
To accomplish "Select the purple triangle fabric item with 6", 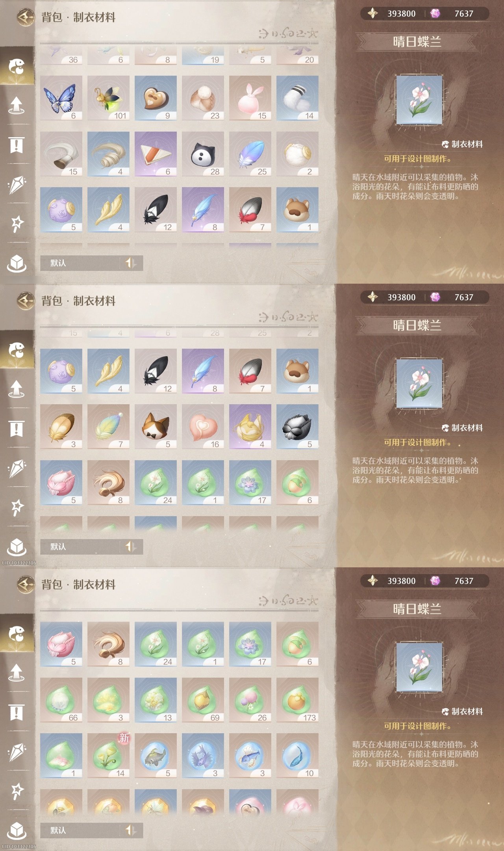I will 156,154.
